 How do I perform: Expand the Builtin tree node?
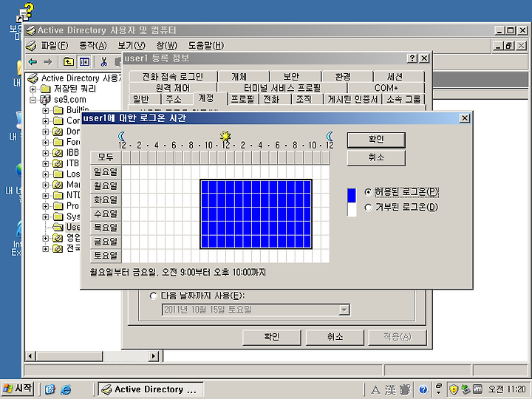click(46, 110)
